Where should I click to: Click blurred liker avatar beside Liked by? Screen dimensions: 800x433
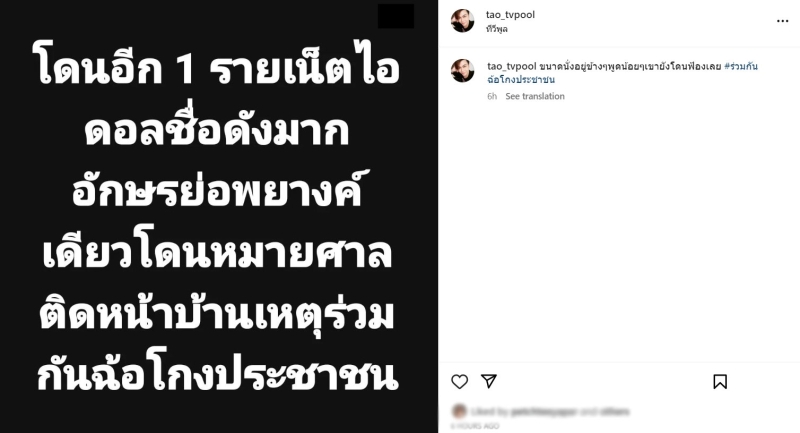pyautogui.click(x=459, y=411)
